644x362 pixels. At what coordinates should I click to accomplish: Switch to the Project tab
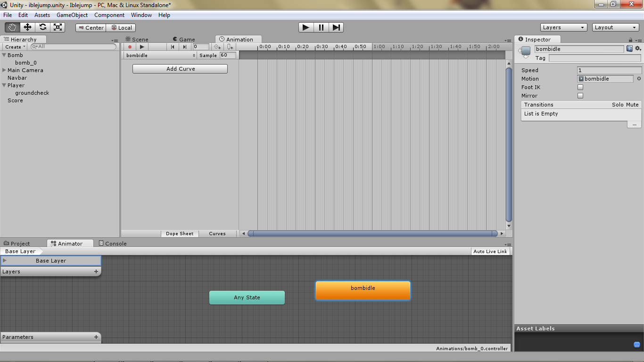click(x=17, y=244)
